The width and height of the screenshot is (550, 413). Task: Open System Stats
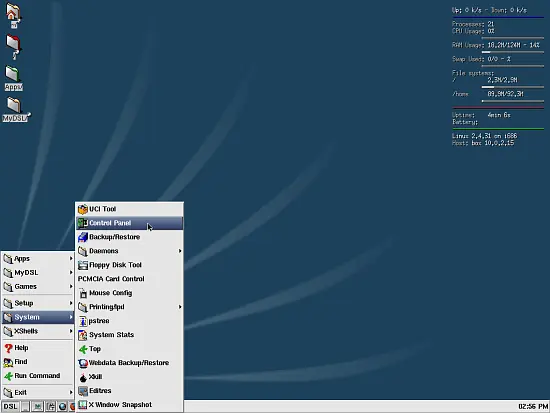click(x=129, y=335)
